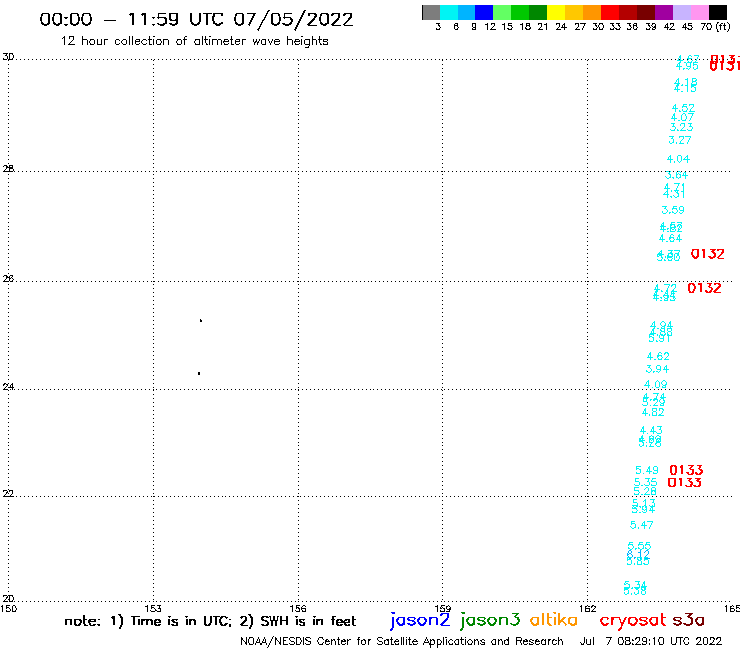740x650 pixels.
Task: Click the wave height value 4.09
Action: point(656,385)
